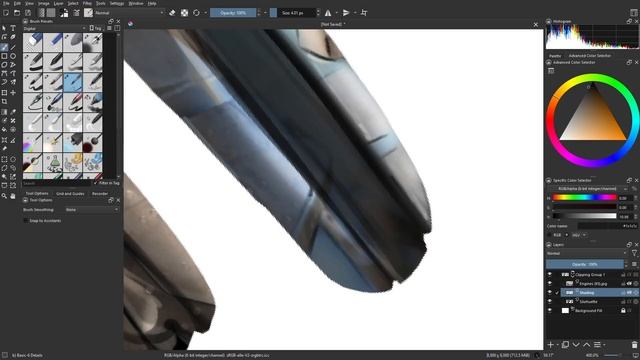Select the Rectangle shape tool
The width and height of the screenshot is (640, 360).
[x=4, y=56]
